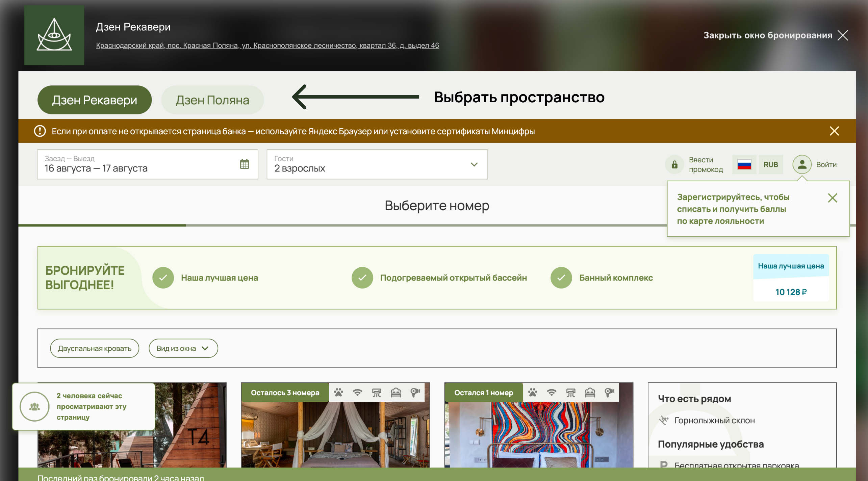Screen dimensions: 868x481
Task: Click the Зарегистрируйтесь loyalty tooltip text
Action: click(x=733, y=209)
